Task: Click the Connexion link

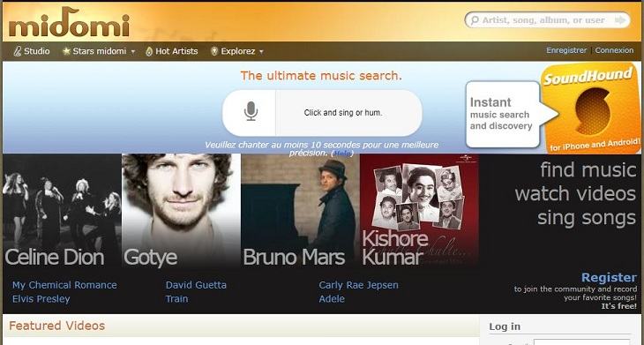Action: [614, 50]
